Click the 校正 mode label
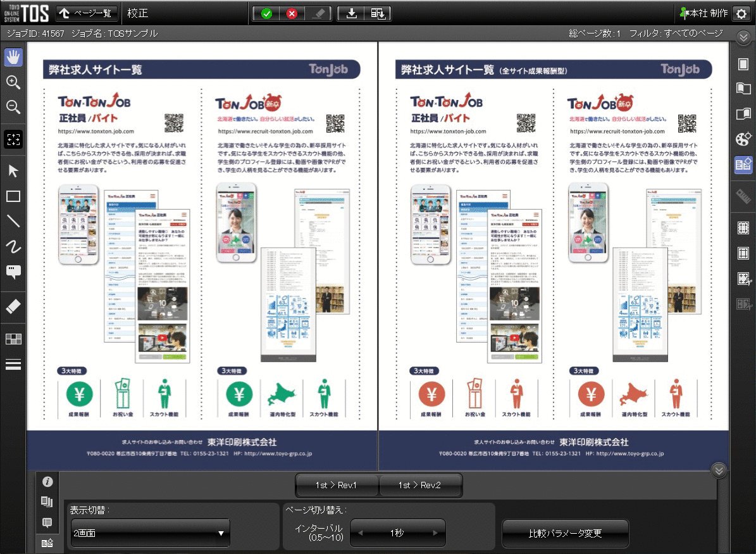 (x=137, y=13)
